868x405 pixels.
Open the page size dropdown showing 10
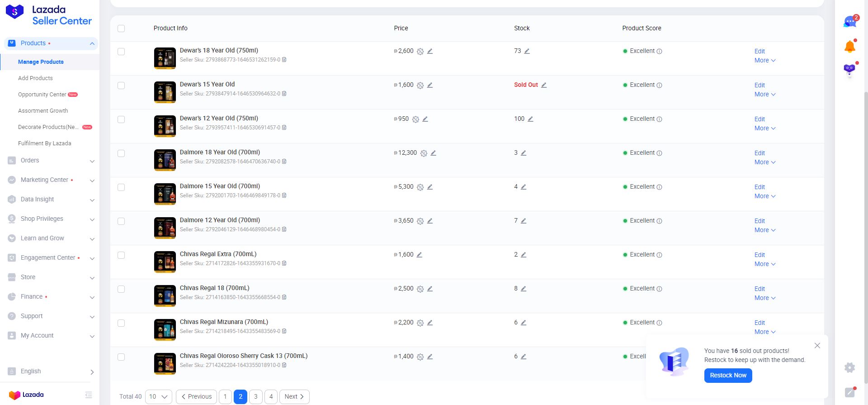pyautogui.click(x=158, y=396)
